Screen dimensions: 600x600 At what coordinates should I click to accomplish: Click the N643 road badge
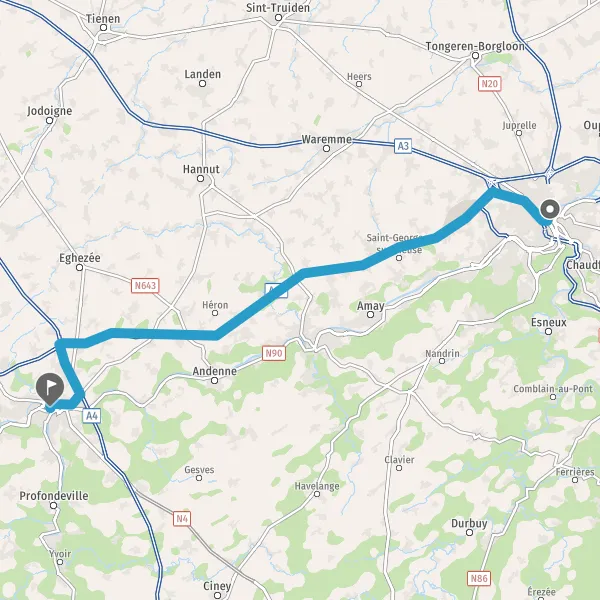(x=145, y=286)
